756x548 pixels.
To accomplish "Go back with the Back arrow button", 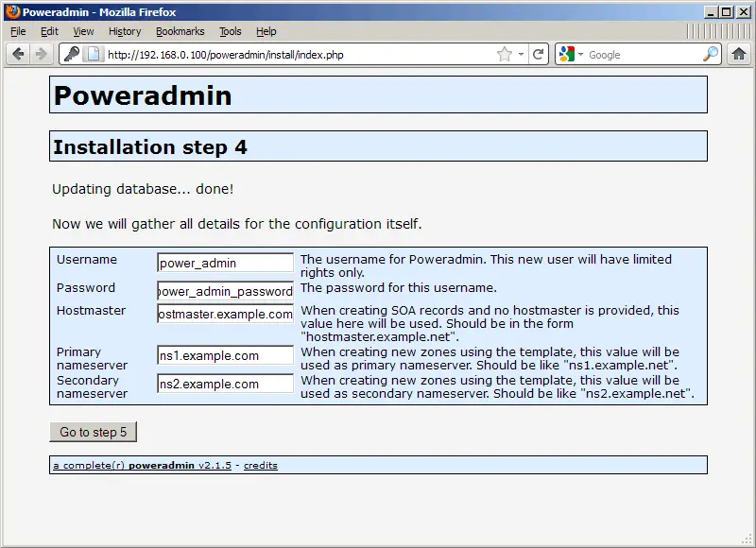I will coord(18,54).
